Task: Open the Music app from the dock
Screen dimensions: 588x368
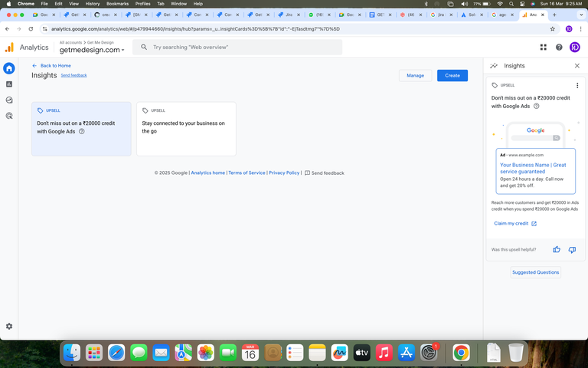Action: (384, 353)
